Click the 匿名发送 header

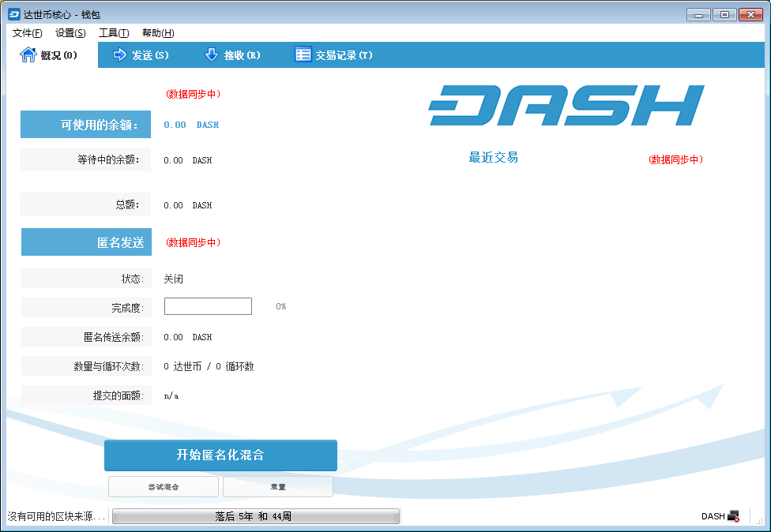point(86,242)
